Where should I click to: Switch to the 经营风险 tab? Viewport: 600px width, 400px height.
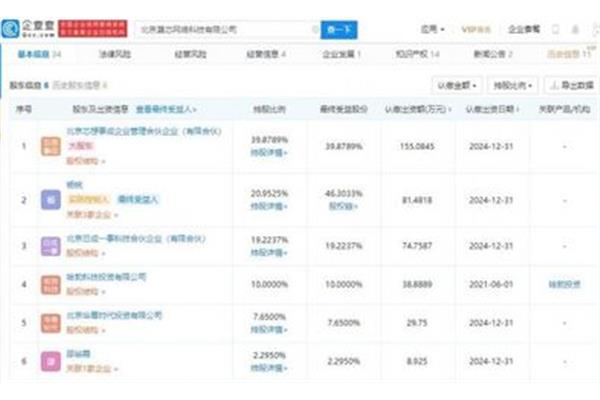[x=191, y=54]
